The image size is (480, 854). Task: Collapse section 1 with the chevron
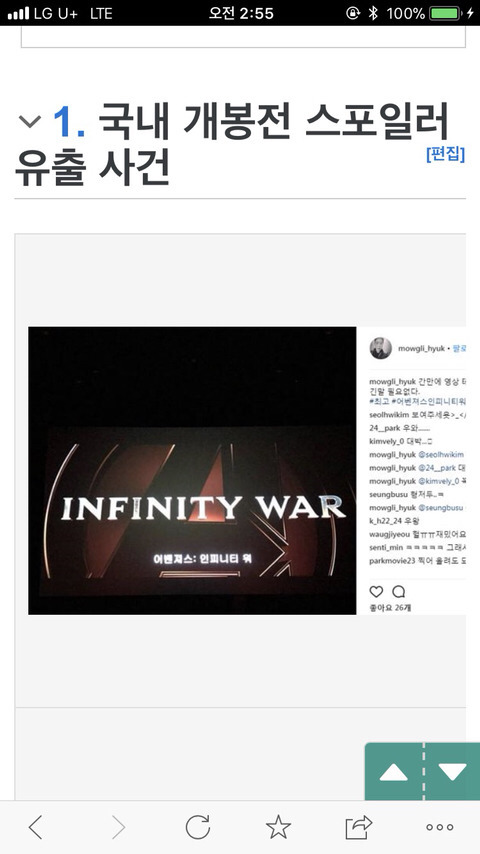pos(30,122)
